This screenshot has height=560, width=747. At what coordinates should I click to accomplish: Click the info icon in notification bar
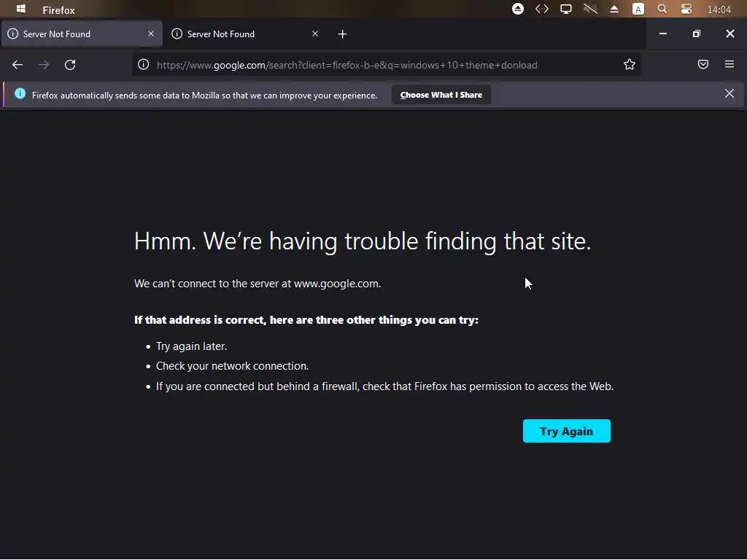point(20,94)
